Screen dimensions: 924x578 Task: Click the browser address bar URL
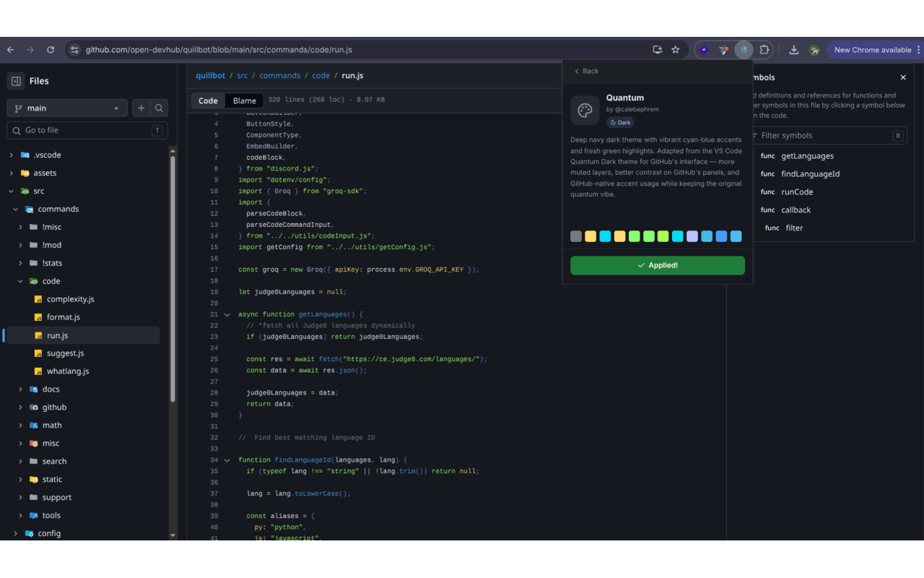click(x=219, y=50)
